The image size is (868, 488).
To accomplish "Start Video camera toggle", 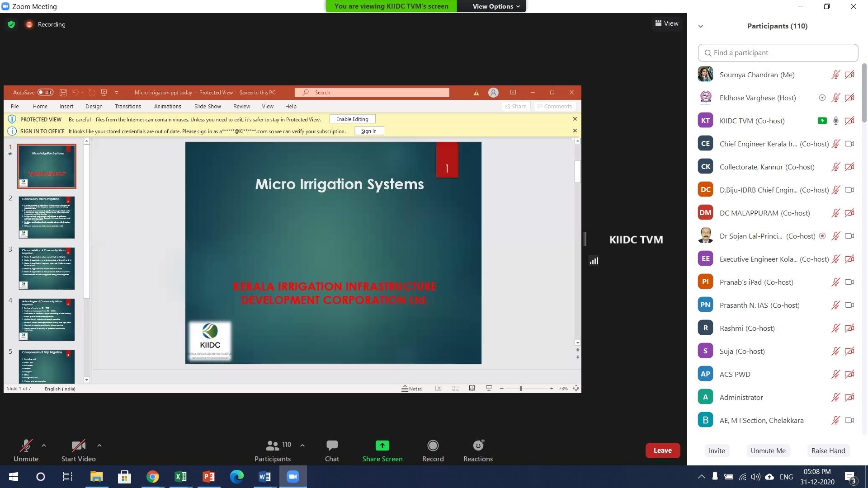I will (78, 446).
